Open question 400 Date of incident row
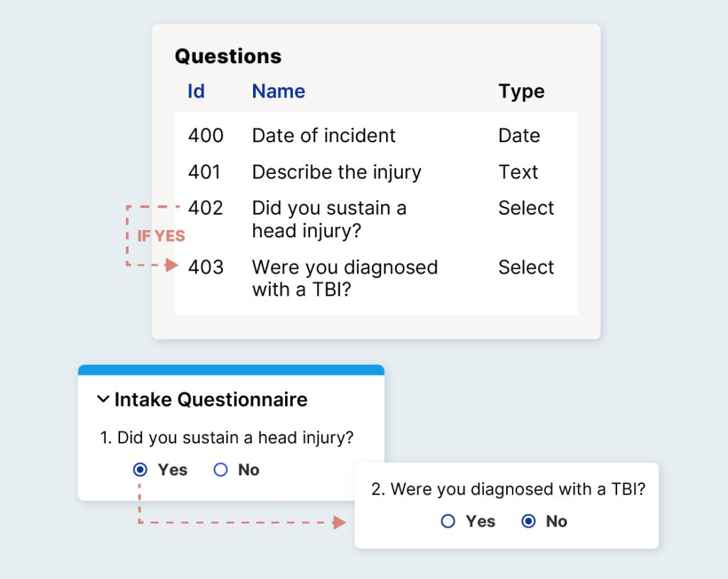 pos(323,136)
